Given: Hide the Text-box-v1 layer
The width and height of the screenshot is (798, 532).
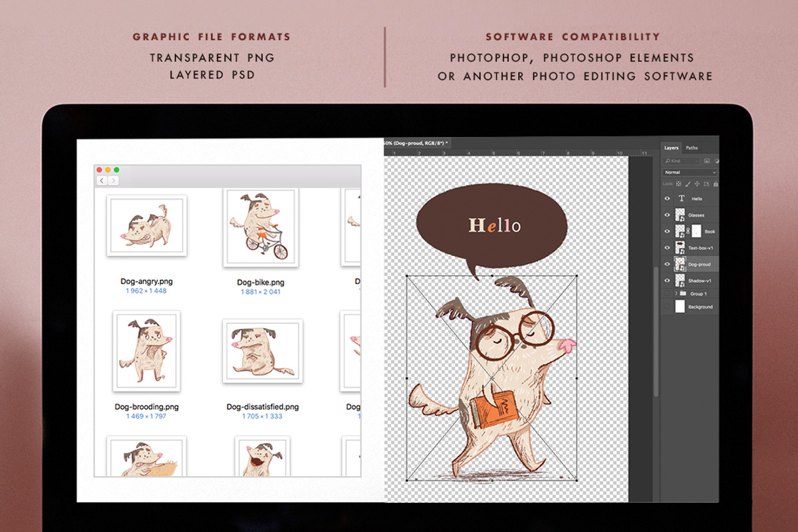Looking at the screenshot, I should (x=667, y=248).
